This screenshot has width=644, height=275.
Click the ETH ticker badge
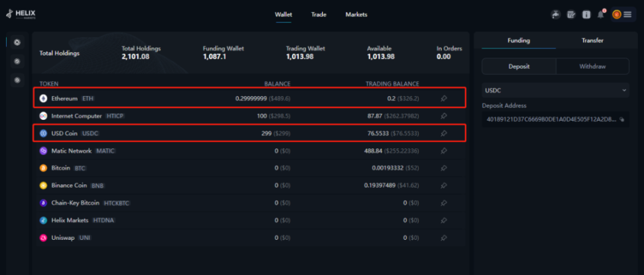coord(88,99)
